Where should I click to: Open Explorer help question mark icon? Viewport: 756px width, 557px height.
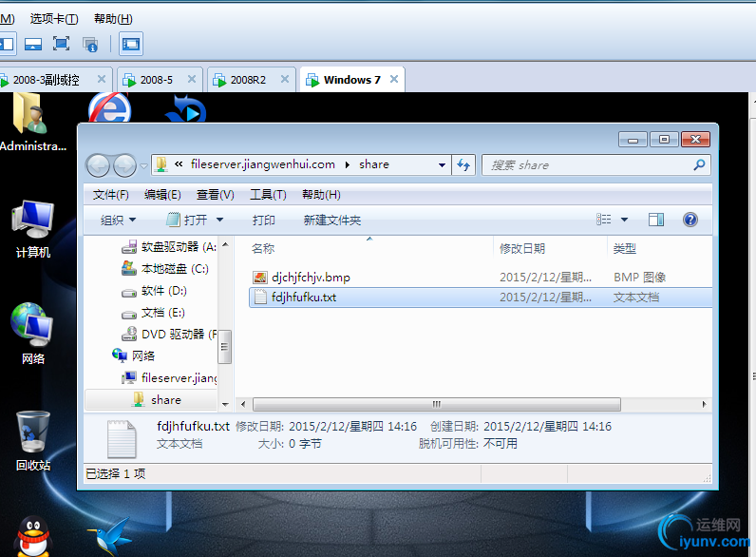pyautogui.click(x=690, y=221)
